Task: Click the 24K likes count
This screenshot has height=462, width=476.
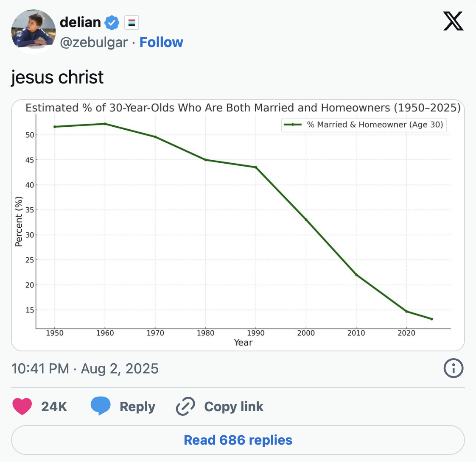Action: point(54,406)
